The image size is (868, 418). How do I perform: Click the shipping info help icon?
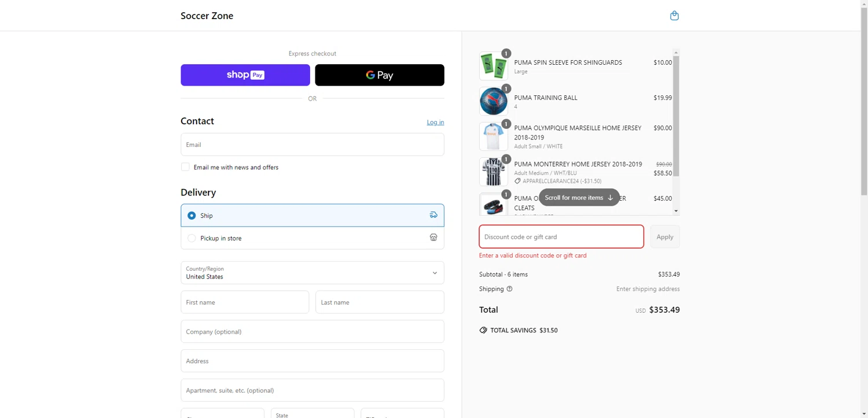(x=509, y=289)
